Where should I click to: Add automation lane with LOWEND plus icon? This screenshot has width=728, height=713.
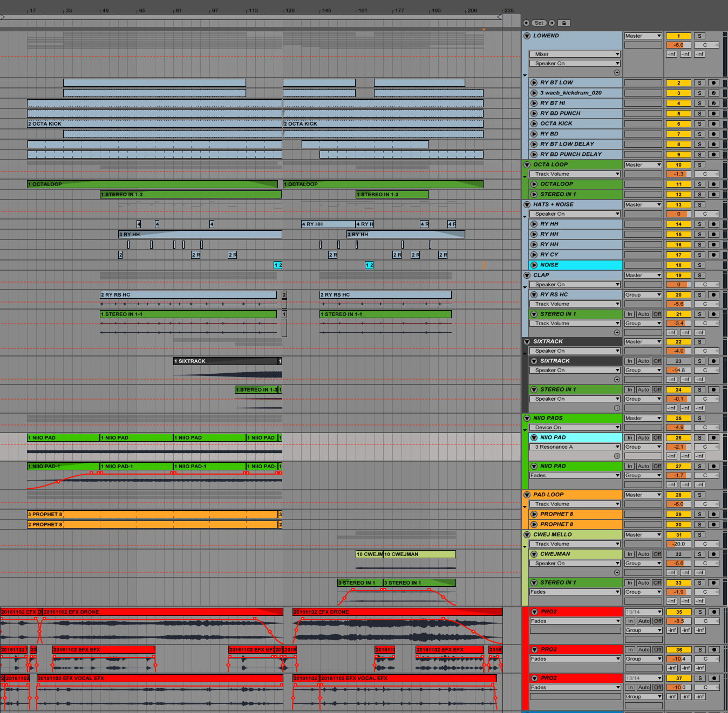617,72
